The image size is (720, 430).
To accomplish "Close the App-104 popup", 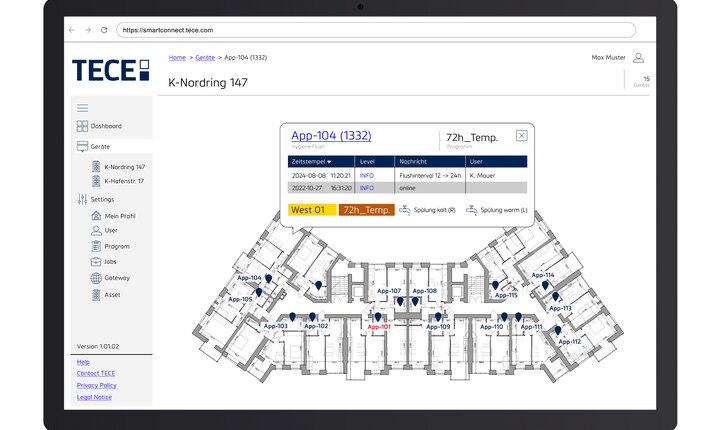I will tap(521, 135).
